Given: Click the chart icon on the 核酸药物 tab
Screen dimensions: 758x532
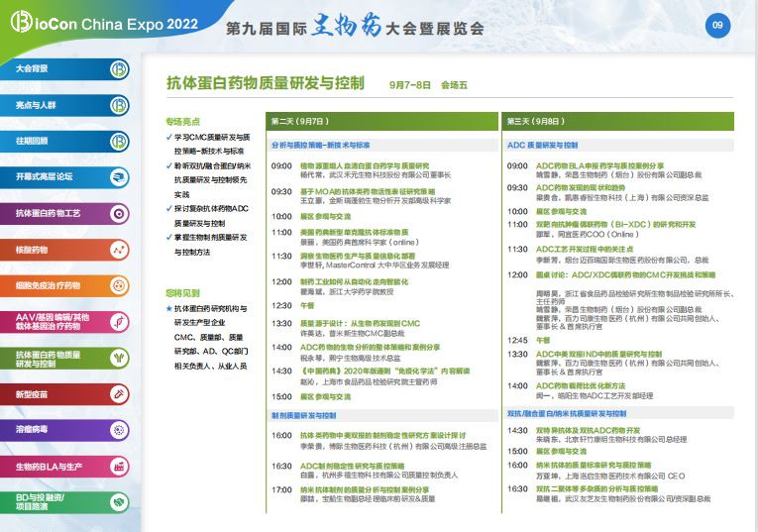Looking at the screenshot, I should pyautogui.click(x=118, y=250).
